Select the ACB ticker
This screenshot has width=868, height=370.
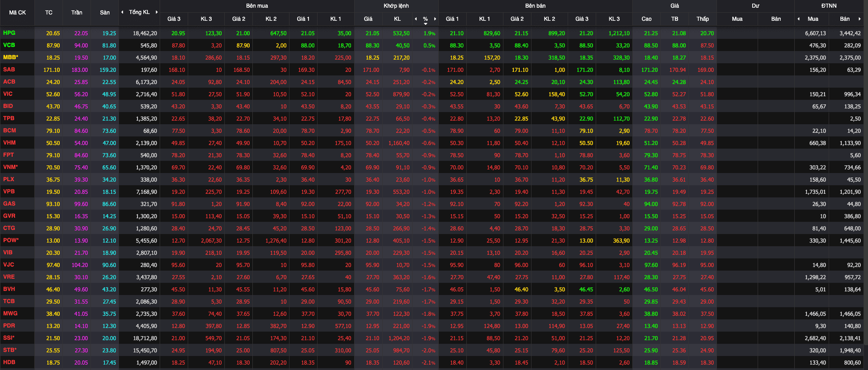pyautogui.click(x=9, y=82)
